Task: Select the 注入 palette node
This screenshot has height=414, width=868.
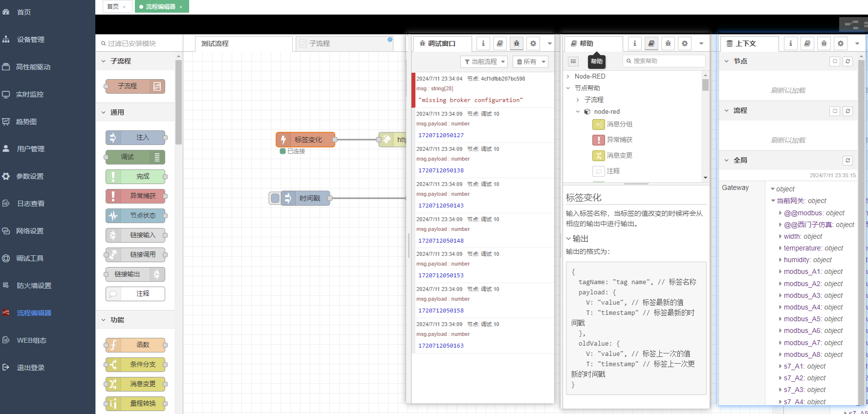Action: click(135, 138)
